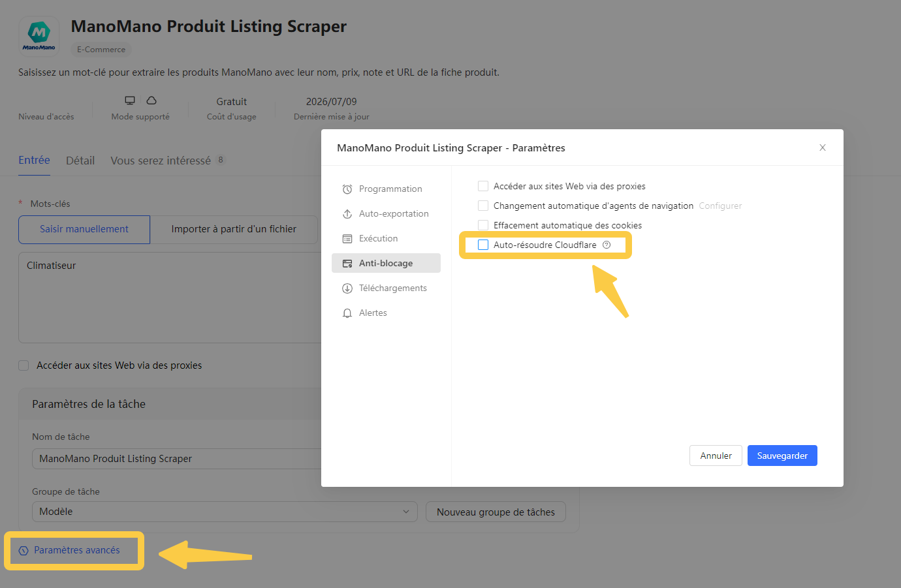Click the Gratuit usage cost text

pos(231,102)
